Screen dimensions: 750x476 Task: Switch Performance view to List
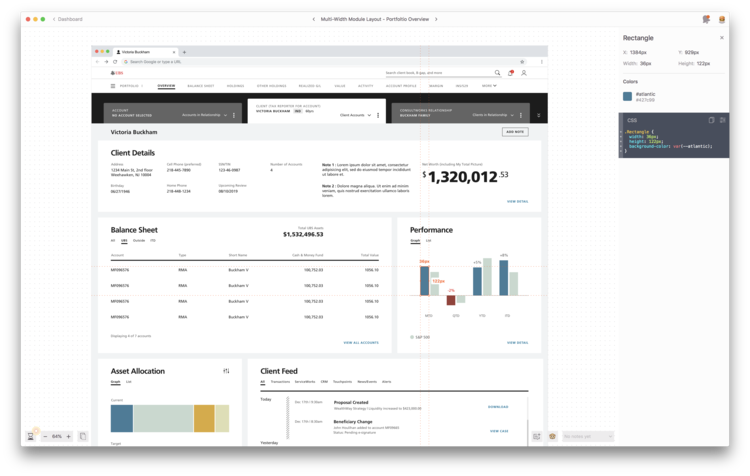(x=429, y=241)
